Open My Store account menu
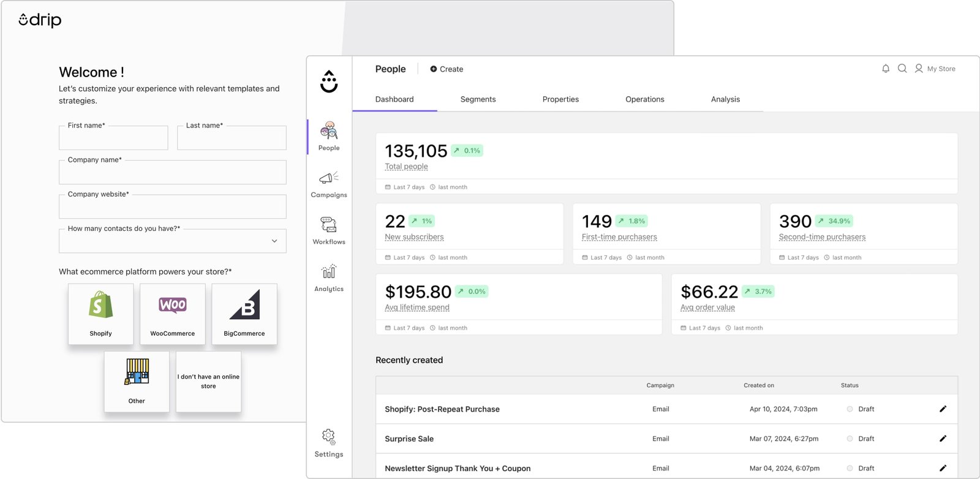This screenshot has height=479, width=980. point(935,69)
